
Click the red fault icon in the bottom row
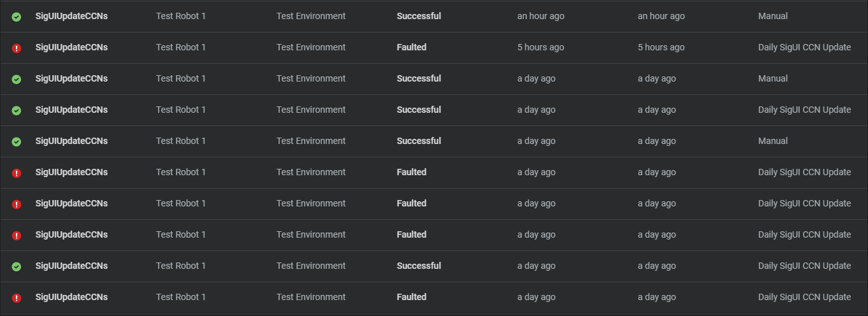coord(17,298)
